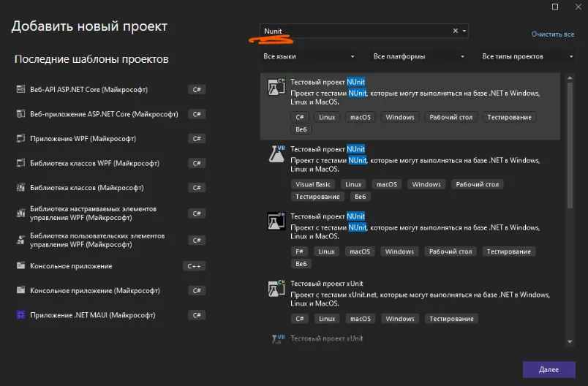Click the Очистить все link
The width and height of the screenshot is (588, 386).
pyautogui.click(x=553, y=34)
